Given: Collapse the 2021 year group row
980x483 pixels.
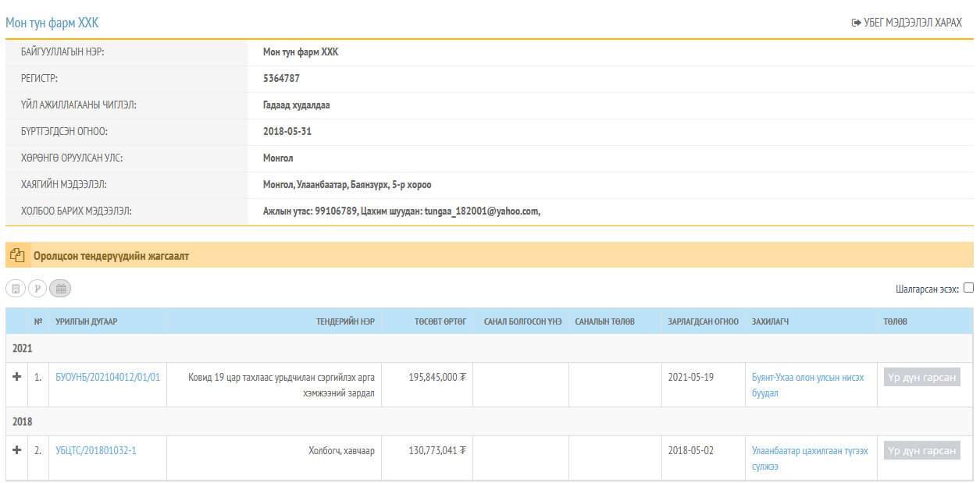Looking at the screenshot, I should (x=22, y=348).
